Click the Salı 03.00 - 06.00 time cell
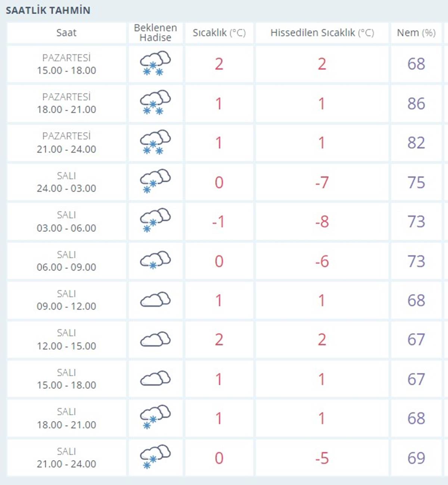This screenshot has width=448, height=485. point(66,221)
